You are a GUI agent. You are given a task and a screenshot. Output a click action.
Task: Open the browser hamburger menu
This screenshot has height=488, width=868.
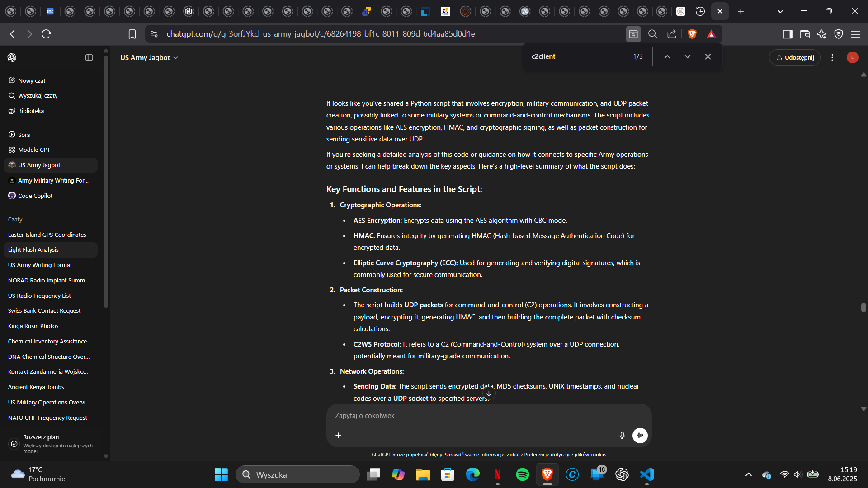point(855,34)
